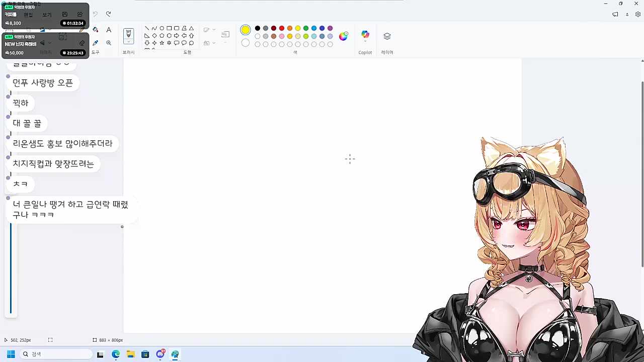Select the oval shape tool

click(x=162, y=28)
